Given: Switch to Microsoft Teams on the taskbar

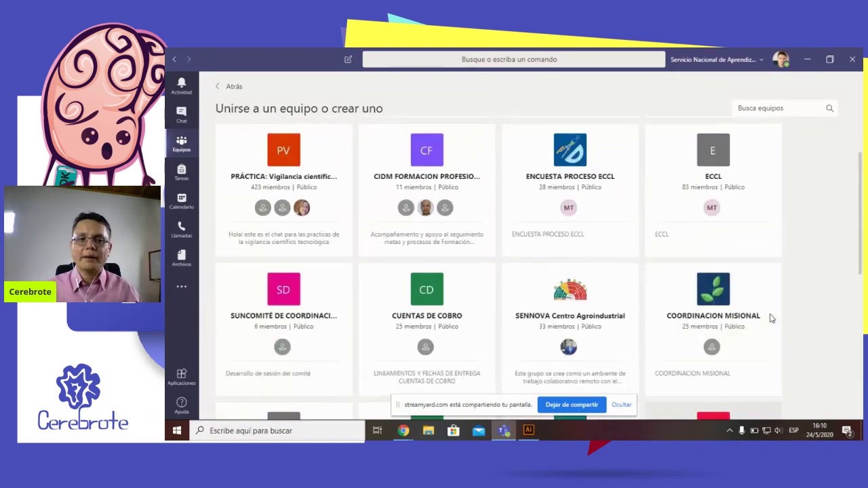Looking at the screenshot, I should pyautogui.click(x=504, y=430).
